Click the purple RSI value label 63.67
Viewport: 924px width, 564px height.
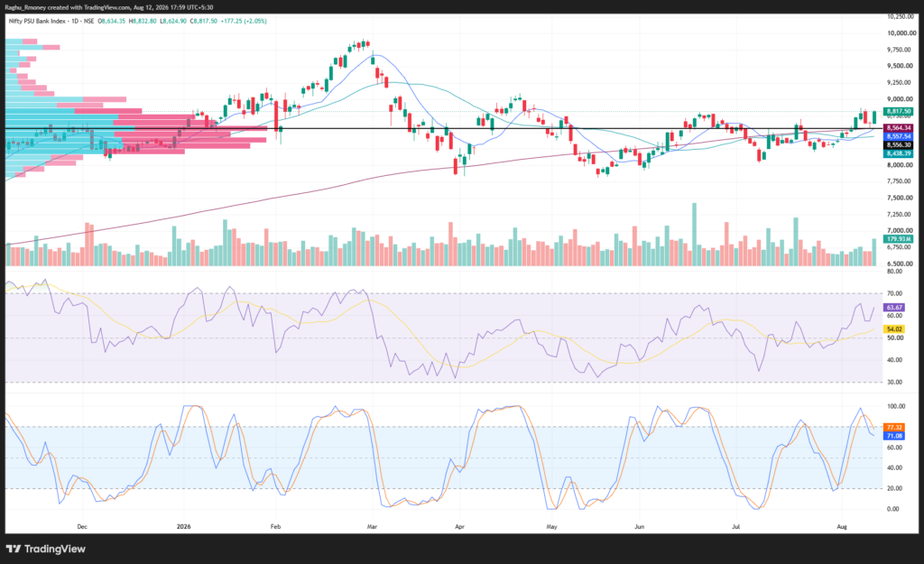894,307
